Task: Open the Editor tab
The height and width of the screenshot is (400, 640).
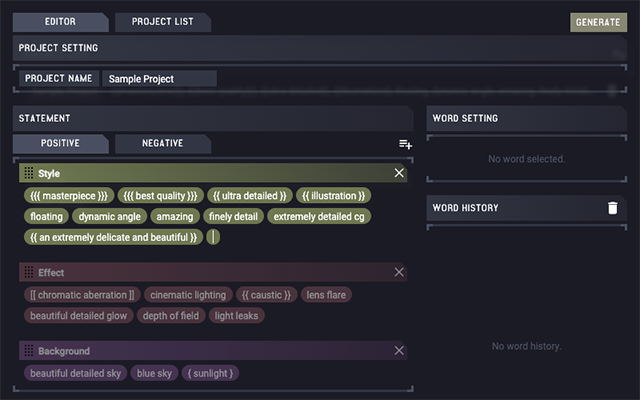Action: (60, 22)
